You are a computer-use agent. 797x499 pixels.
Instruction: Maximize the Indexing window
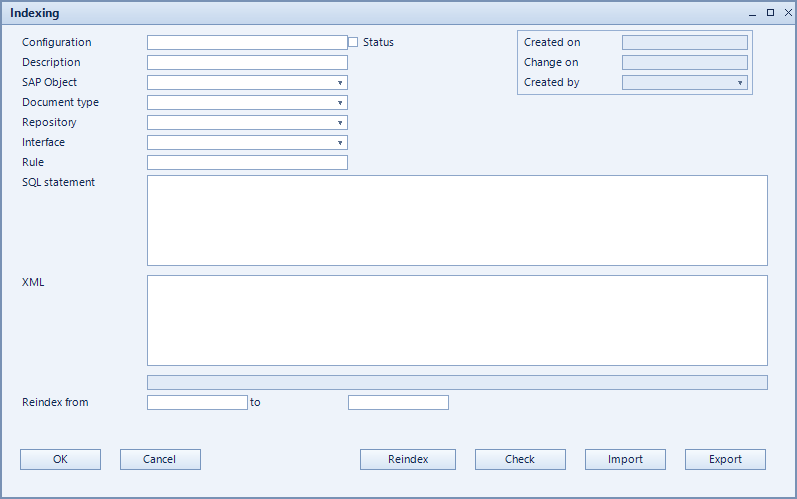pos(771,13)
